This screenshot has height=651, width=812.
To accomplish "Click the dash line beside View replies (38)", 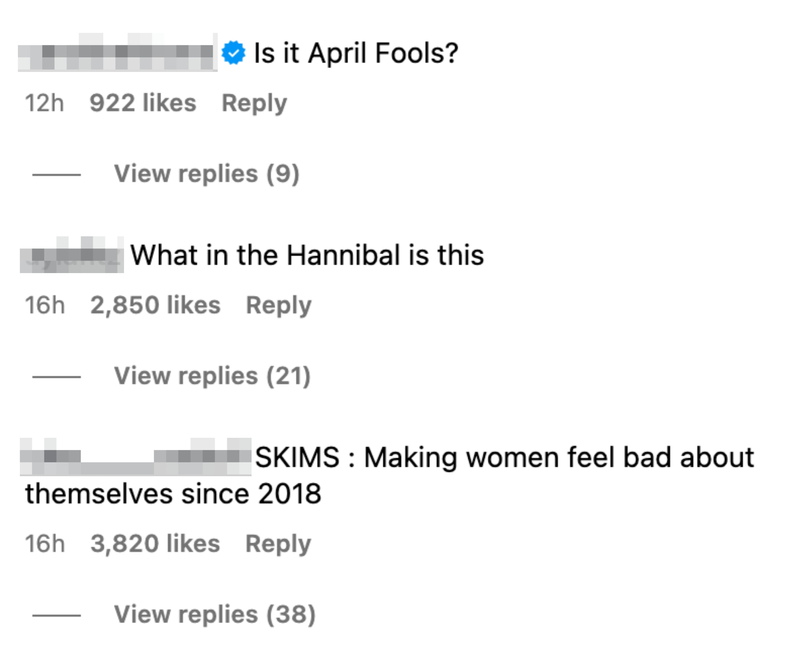I will tap(57, 615).
